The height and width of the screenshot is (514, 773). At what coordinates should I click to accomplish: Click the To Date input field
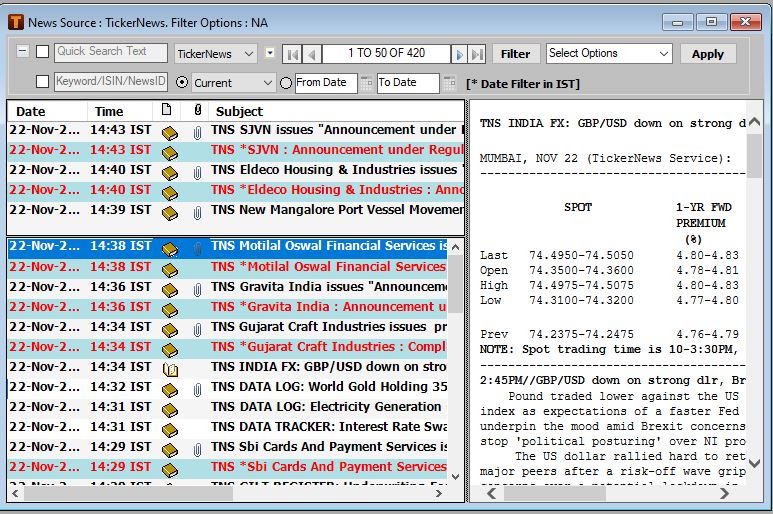(408, 83)
